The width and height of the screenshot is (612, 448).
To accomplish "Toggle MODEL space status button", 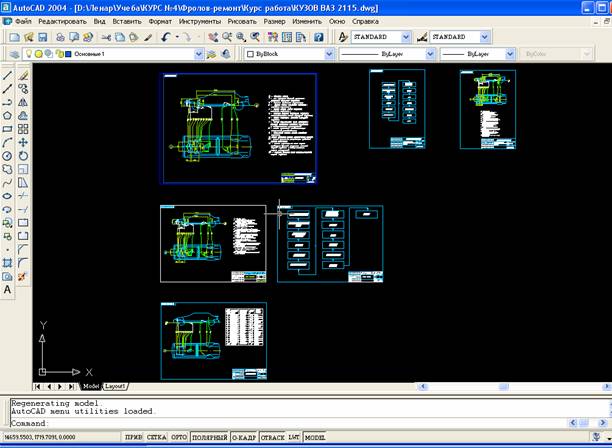I will [315, 437].
